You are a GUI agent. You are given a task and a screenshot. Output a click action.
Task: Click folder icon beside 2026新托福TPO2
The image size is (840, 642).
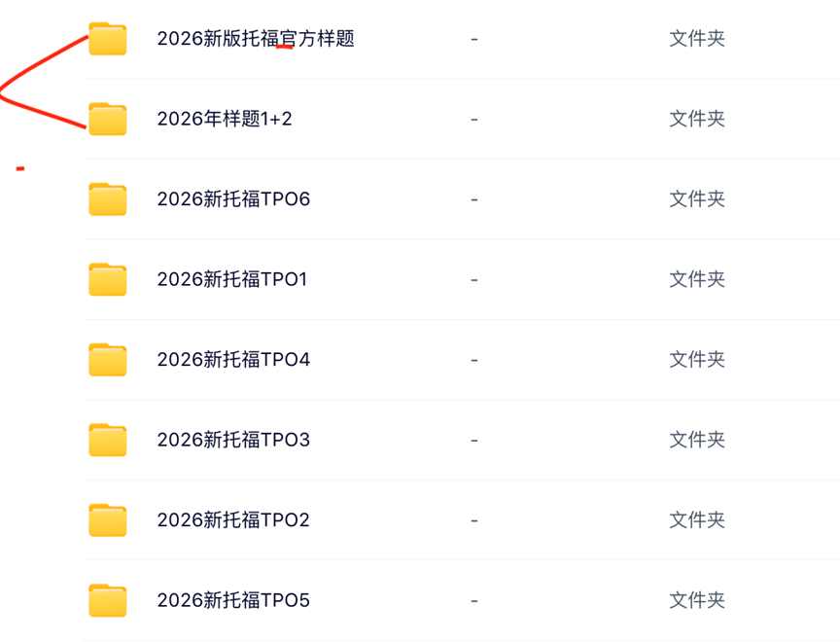pyautogui.click(x=108, y=520)
